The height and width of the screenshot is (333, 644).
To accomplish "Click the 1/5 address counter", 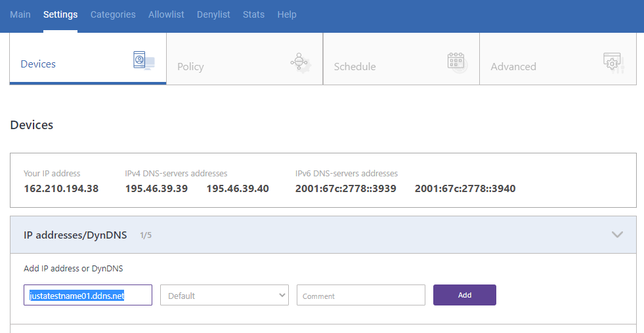I will [x=146, y=235].
